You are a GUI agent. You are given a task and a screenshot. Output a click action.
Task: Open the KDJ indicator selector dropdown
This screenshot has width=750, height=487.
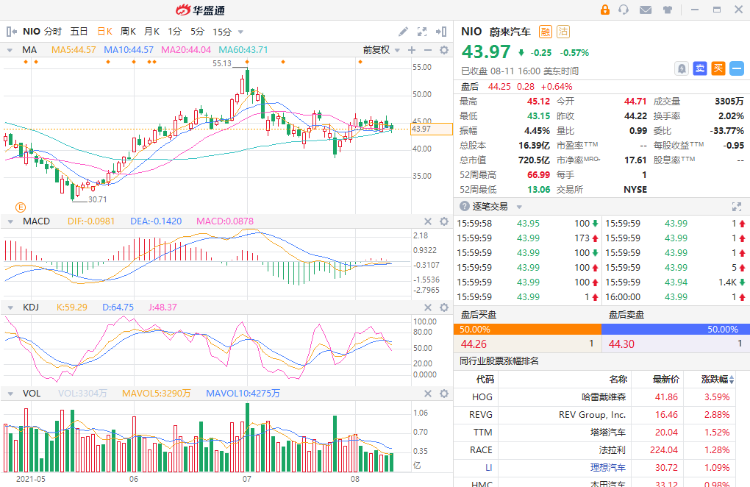coord(9,306)
